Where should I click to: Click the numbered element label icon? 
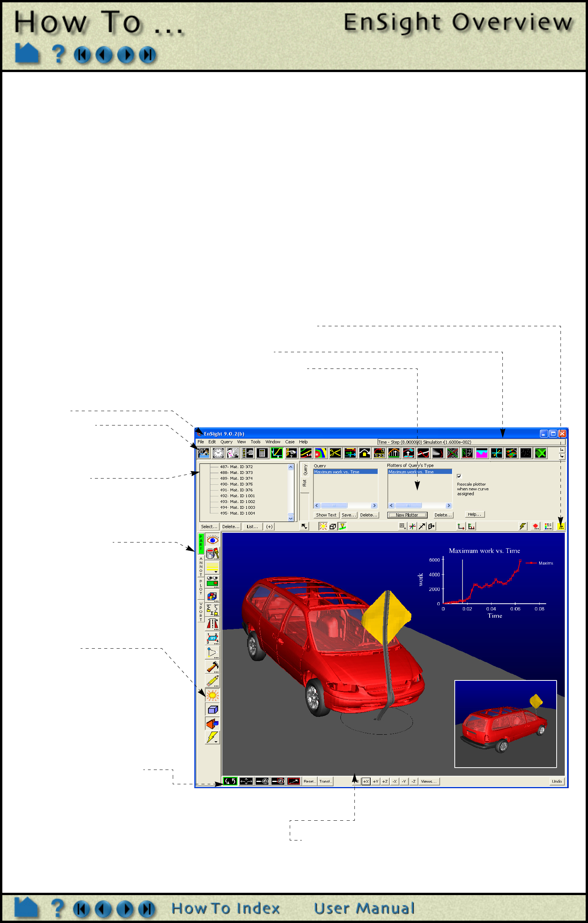212,639
